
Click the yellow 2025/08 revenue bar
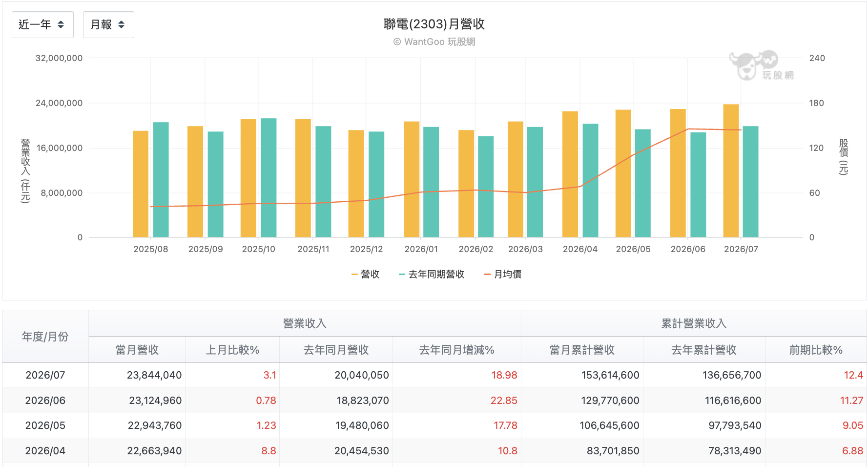tap(141, 184)
